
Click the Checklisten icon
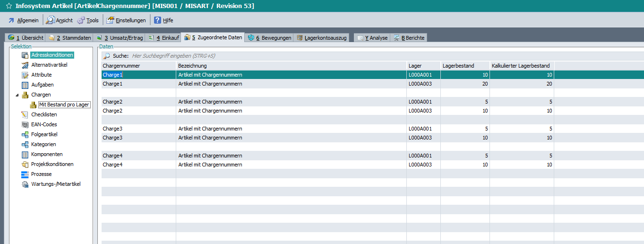coord(25,115)
